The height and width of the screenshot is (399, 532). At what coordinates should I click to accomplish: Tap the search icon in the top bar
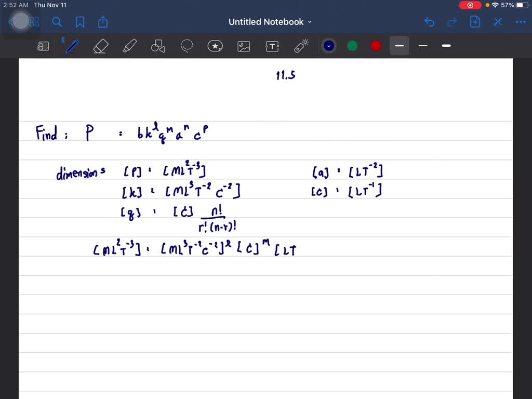tap(57, 22)
